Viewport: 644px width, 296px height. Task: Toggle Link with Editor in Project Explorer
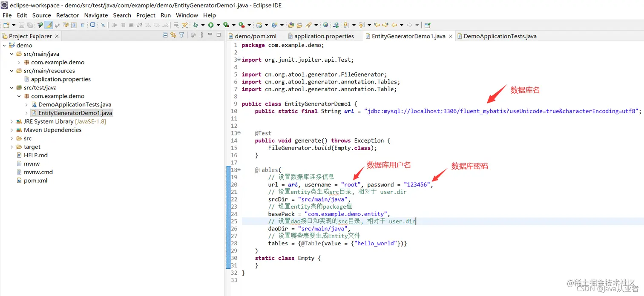(173, 35)
